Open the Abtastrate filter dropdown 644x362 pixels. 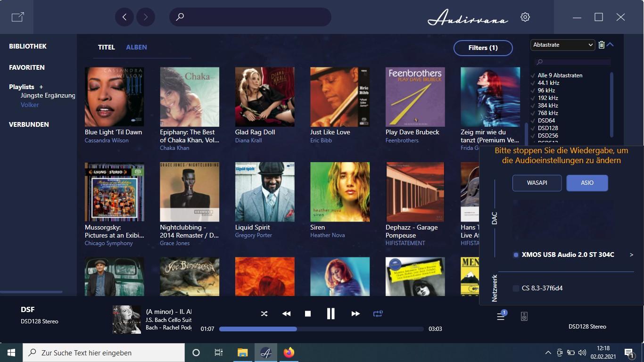pyautogui.click(x=563, y=45)
